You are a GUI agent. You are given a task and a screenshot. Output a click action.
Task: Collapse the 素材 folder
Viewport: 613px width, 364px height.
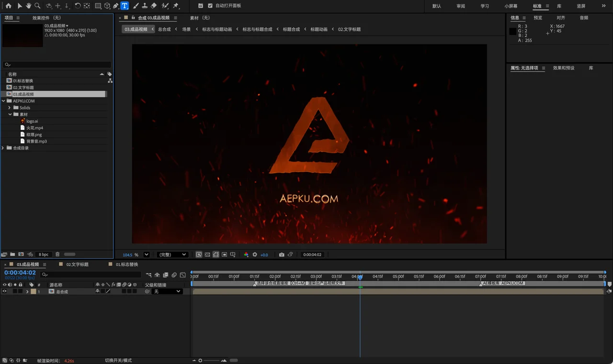[10, 114]
